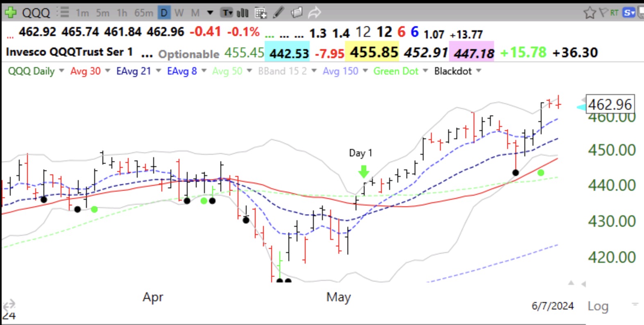Click the 450.00 price axis label

[612, 150]
